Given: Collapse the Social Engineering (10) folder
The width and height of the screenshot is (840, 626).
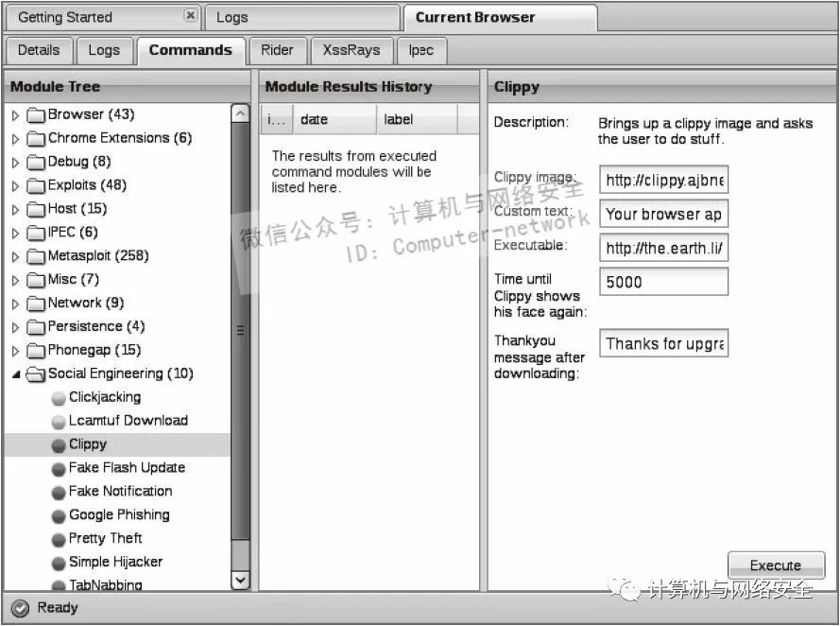Looking at the screenshot, I should pyautogui.click(x=15, y=374).
